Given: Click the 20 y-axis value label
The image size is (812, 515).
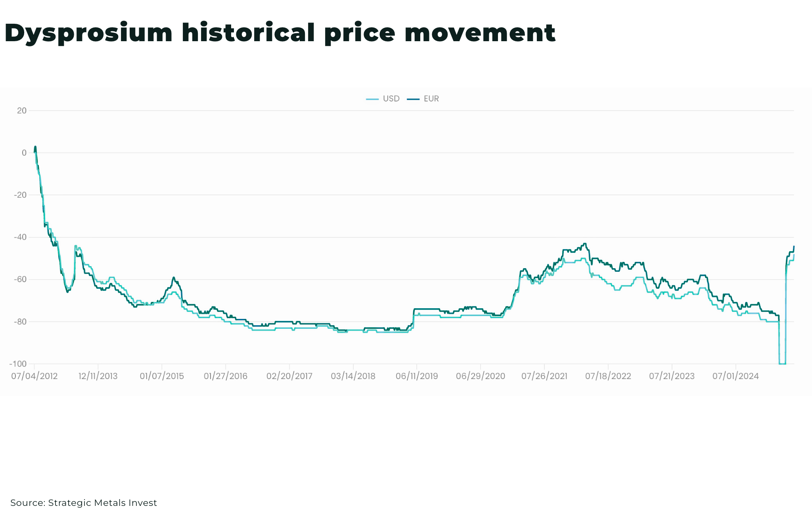Looking at the screenshot, I should point(22,111).
